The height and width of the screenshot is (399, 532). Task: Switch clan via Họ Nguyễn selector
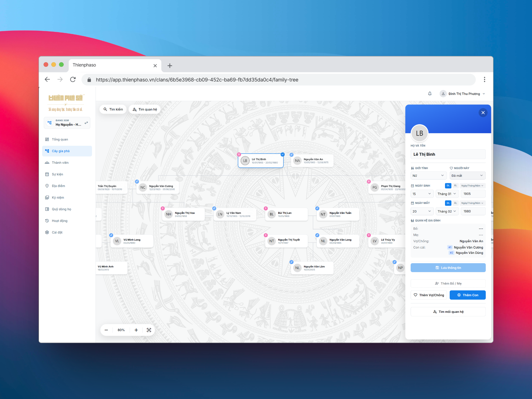(x=67, y=123)
